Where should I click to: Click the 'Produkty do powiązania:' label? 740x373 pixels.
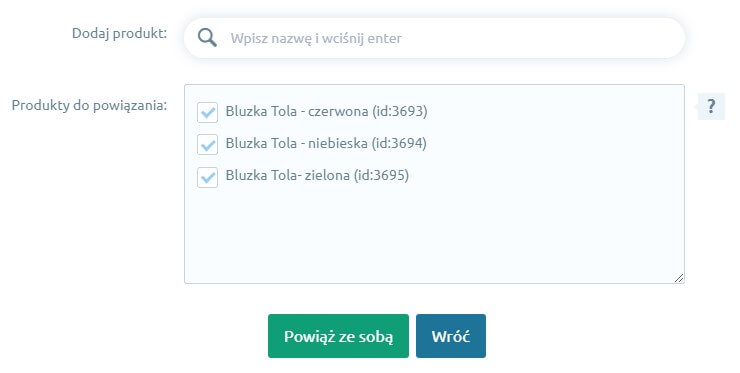pos(89,105)
